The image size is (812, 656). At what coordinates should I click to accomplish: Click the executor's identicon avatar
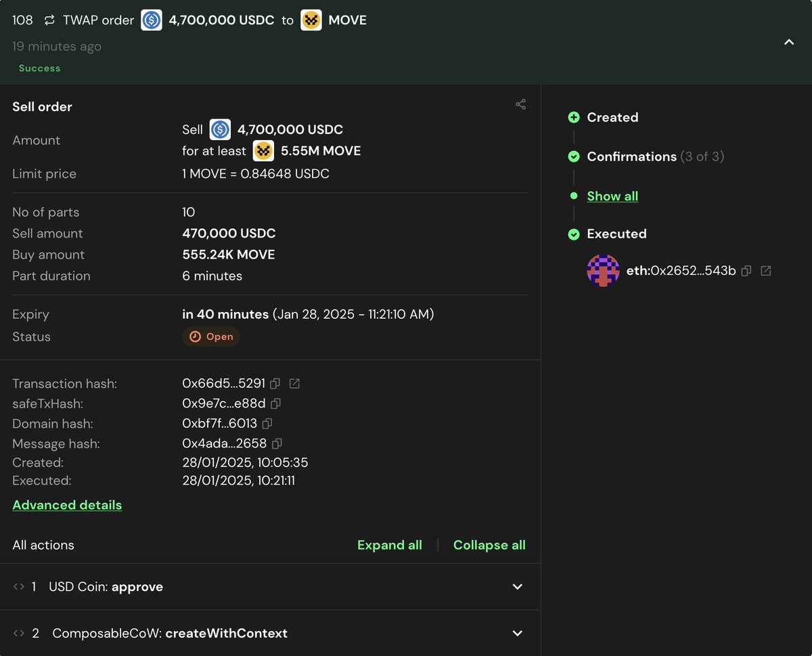coord(603,271)
